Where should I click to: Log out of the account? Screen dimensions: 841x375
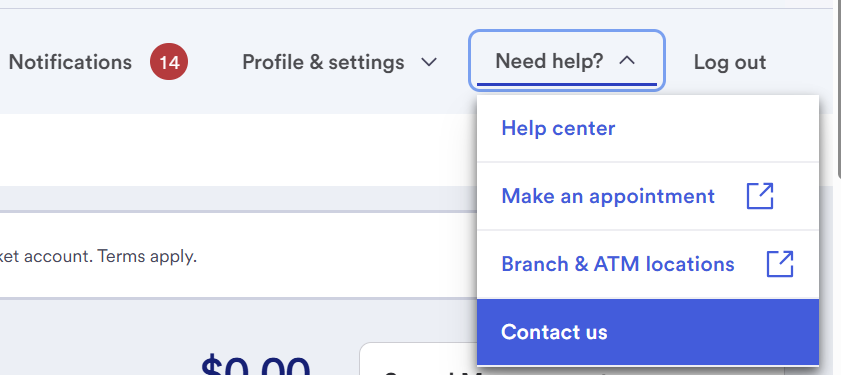(730, 62)
